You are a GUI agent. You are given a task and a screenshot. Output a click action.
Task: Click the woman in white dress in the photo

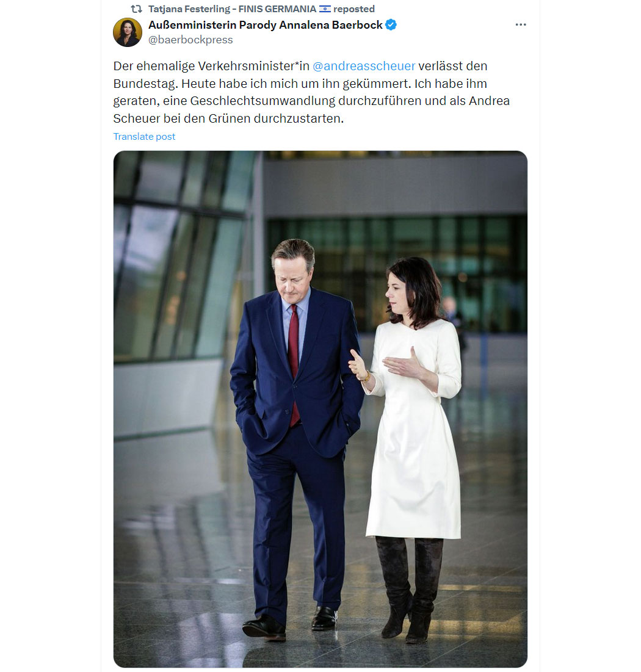[411, 446]
